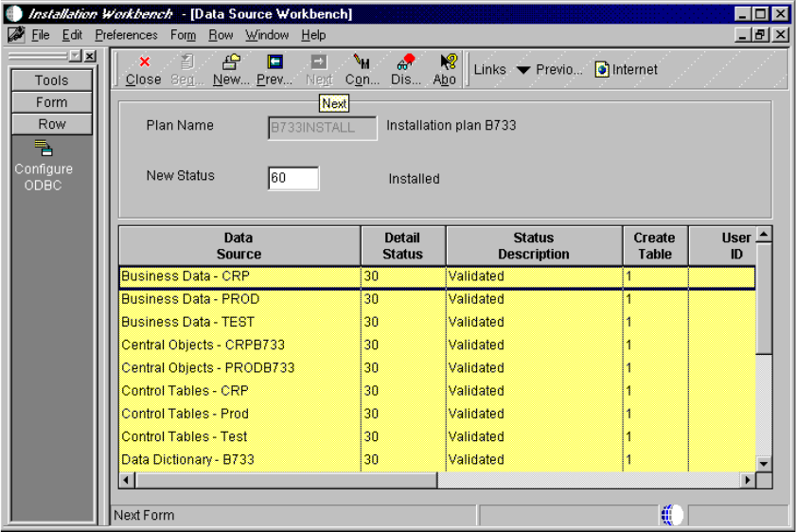Open the Preferences menu
The width and height of the screenshot is (796, 532).
126,35
